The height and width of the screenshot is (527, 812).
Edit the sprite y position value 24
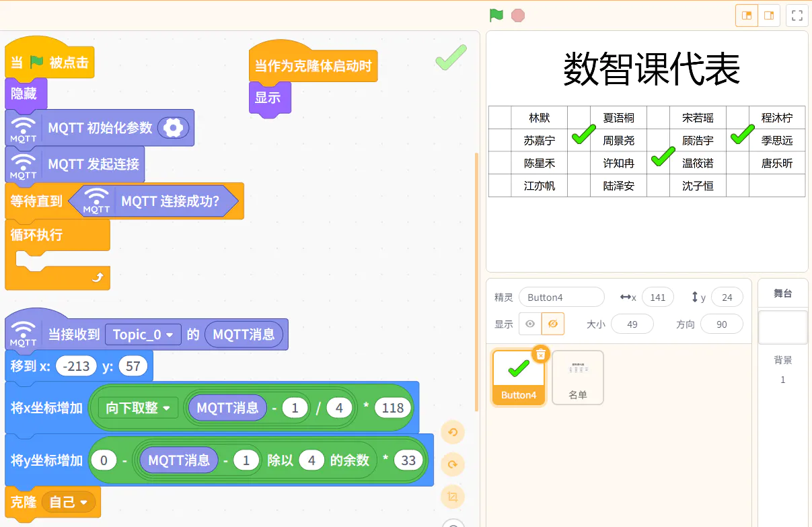(727, 297)
